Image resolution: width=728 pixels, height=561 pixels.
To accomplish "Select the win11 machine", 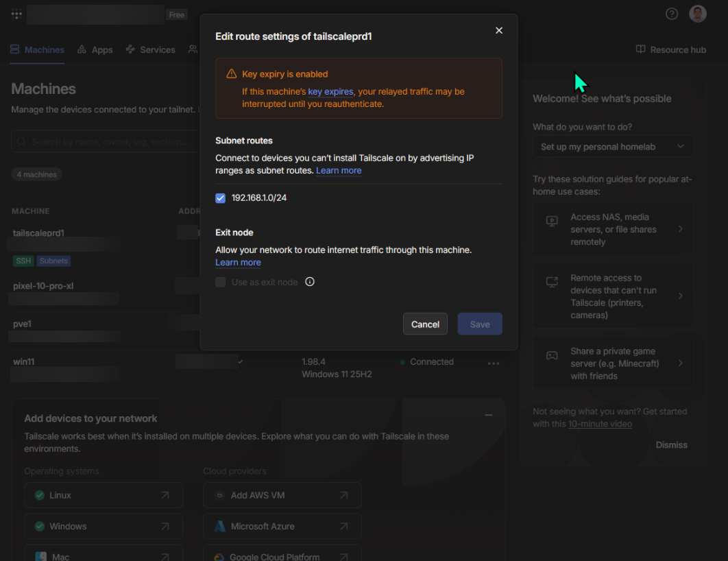I will click(24, 362).
